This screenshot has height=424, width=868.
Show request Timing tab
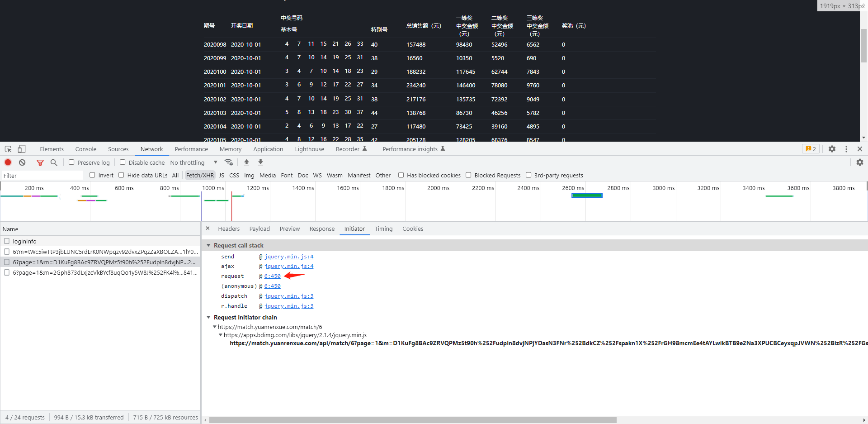384,229
